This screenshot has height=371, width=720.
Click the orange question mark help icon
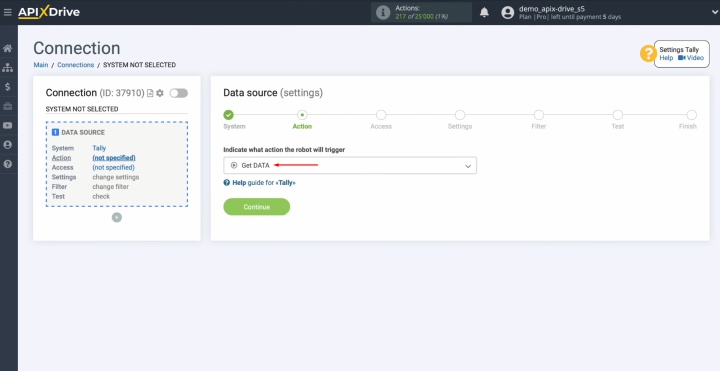[x=647, y=54]
